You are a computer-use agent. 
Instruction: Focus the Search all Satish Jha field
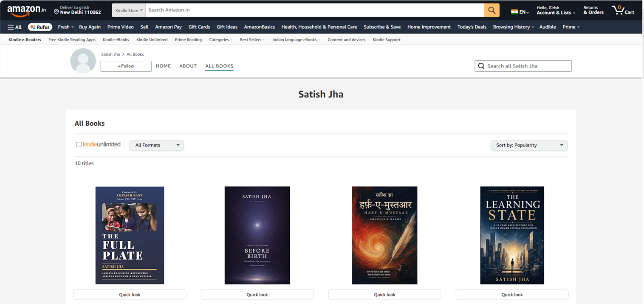click(x=523, y=66)
